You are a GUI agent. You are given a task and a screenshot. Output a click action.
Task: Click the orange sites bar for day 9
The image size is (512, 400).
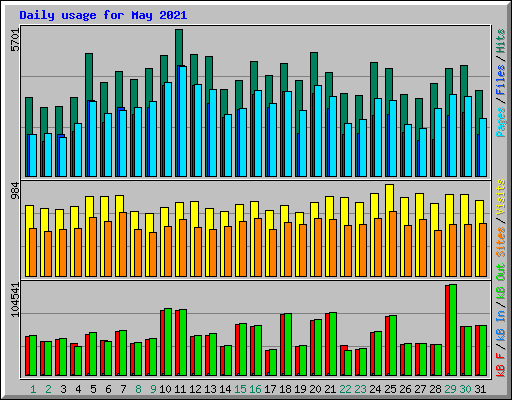[153, 254]
